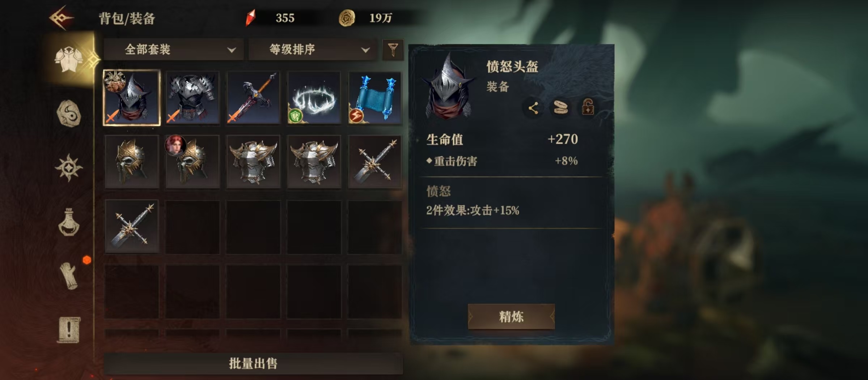Open the compass star sidebar tab
Screen dimensions: 868x380
(69, 168)
